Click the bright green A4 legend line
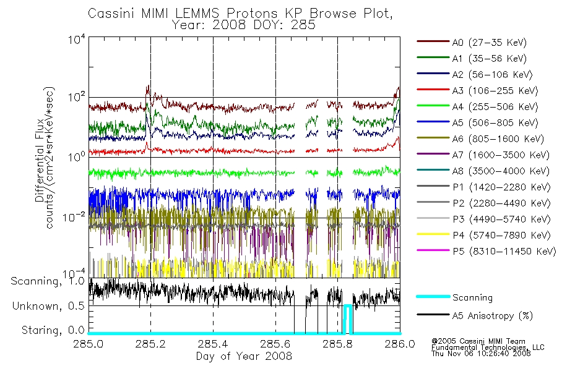588x371 pixels. [x=433, y=106]
